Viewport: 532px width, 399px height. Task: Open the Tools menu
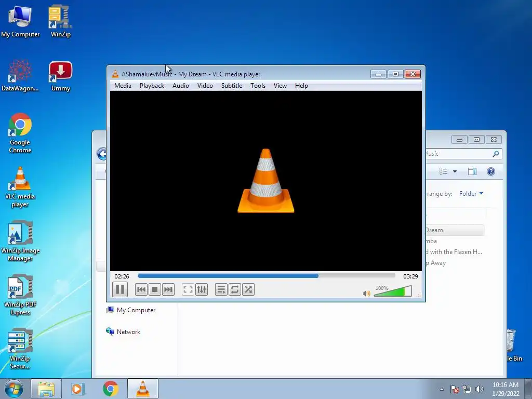pos(258,86)
